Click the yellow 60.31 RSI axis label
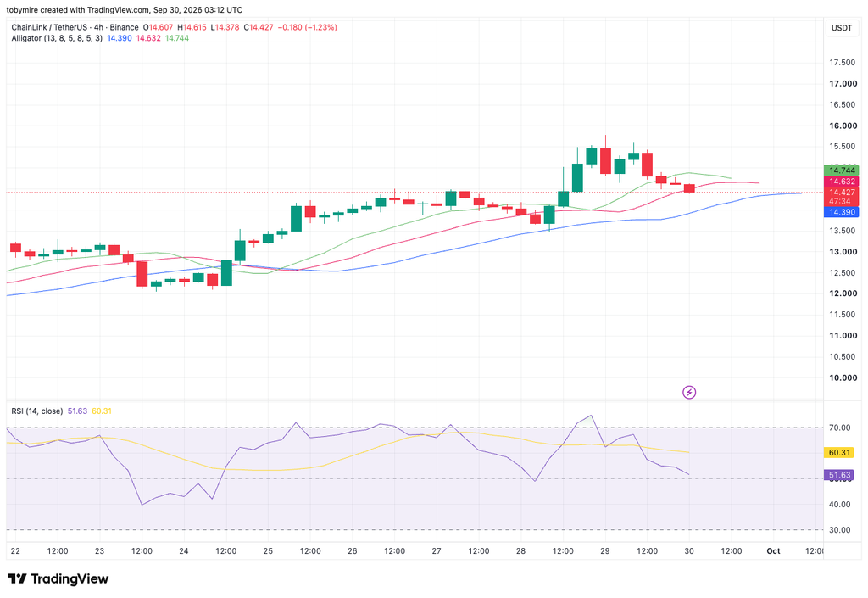Viewport: 868px width, 598px height. [x=839, y=452]
